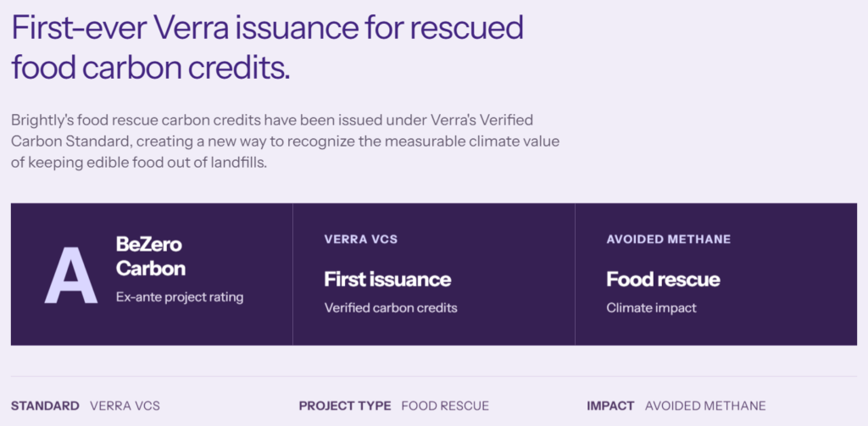
Task: Click the 'landfills' word ending the paragraph
Action: (x=243, y=163)
